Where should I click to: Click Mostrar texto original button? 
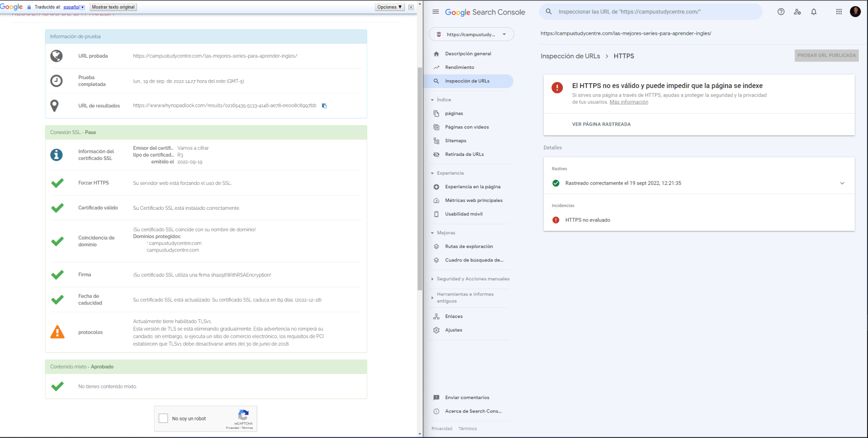(x=113, y=7)
